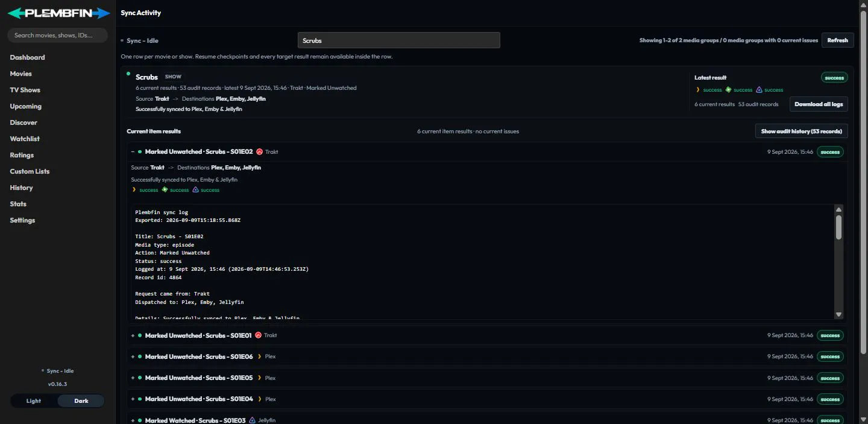Viewport: 868px width, 424px height.
Task: Click the Sync - Idle status dot above the results
Action: (122, 41)
